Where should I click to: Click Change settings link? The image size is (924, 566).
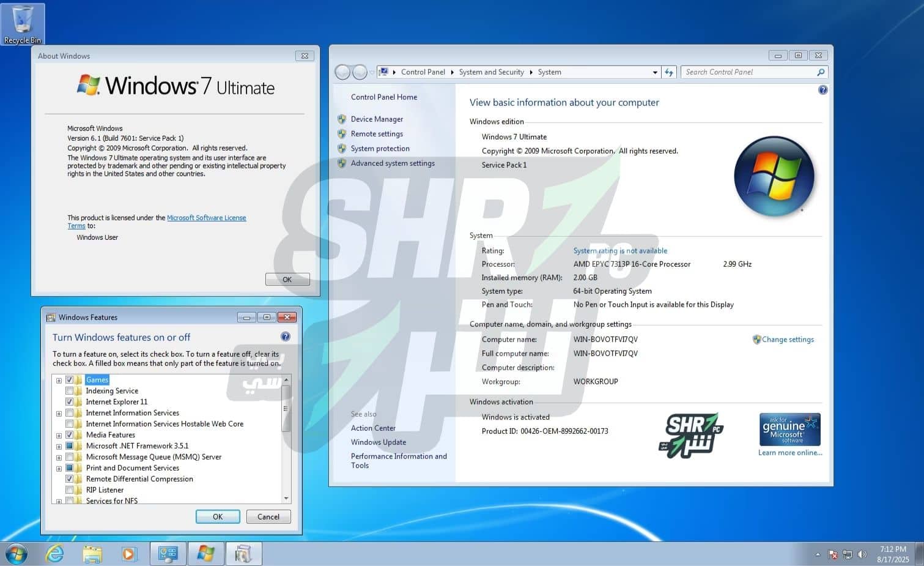click(x=788, y=339)
